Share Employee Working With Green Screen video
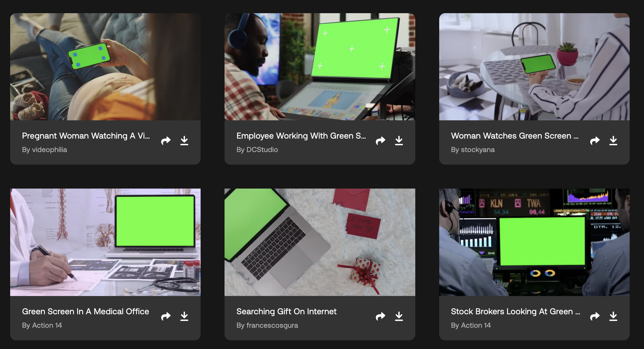 (380, 140)
